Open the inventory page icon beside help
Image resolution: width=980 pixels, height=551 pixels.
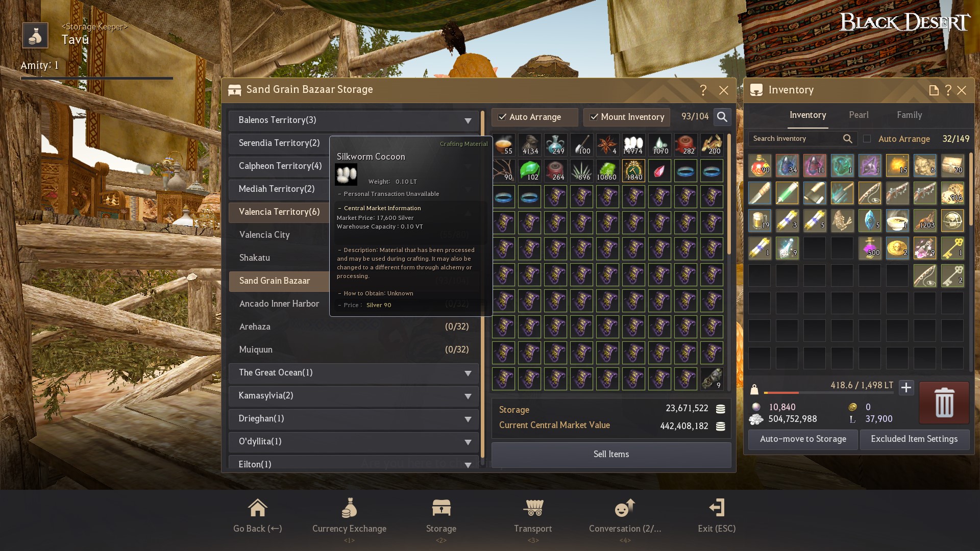[x=934, y=90]
